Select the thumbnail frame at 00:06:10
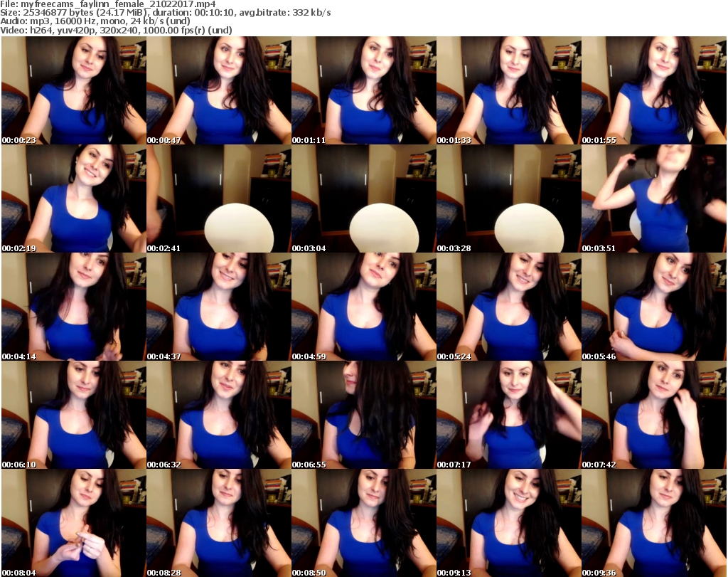728x577 pixels. tap(74, 415)
